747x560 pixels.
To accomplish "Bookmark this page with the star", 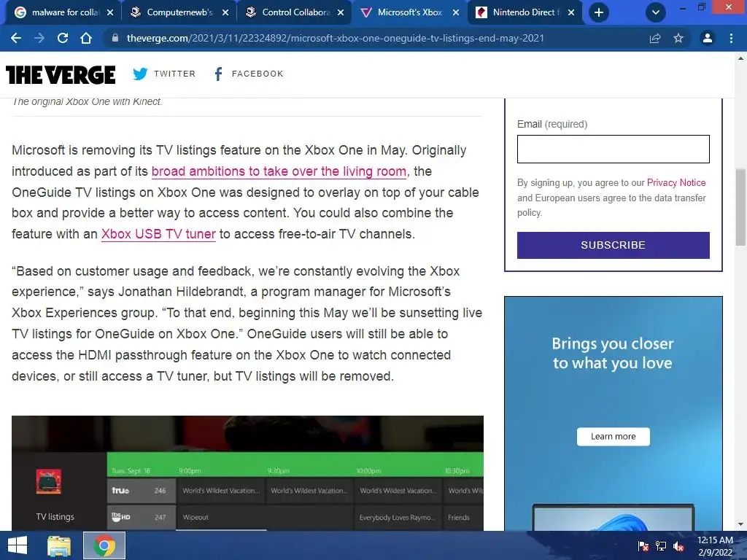I will point(678,38).
